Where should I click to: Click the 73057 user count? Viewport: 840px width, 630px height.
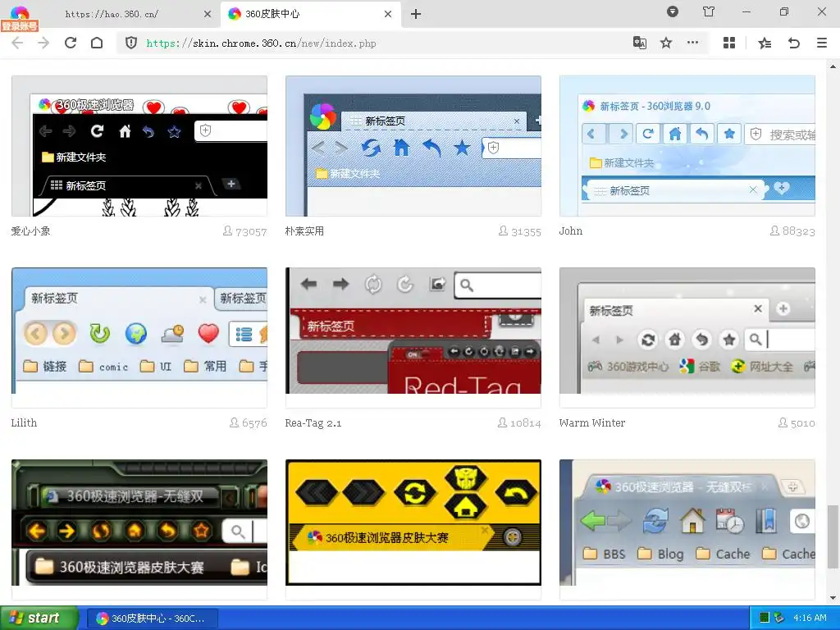(244, 231)
